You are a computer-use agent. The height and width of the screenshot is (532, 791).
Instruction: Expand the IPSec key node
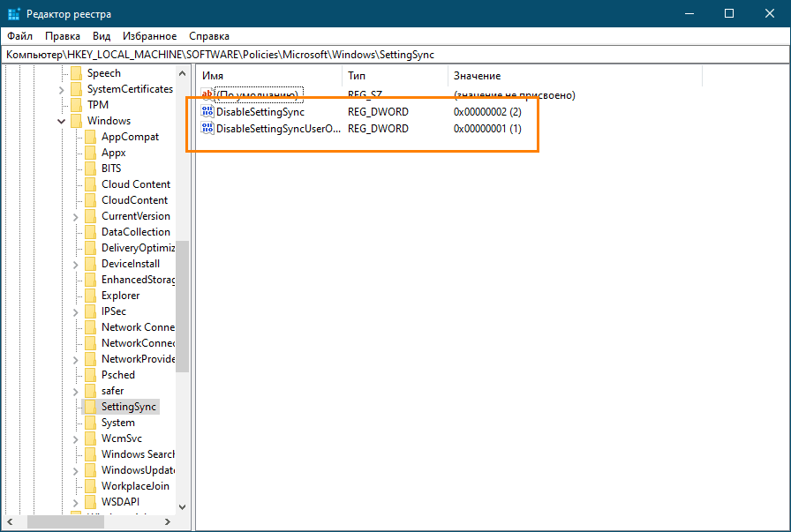click(x=76, y=311)
